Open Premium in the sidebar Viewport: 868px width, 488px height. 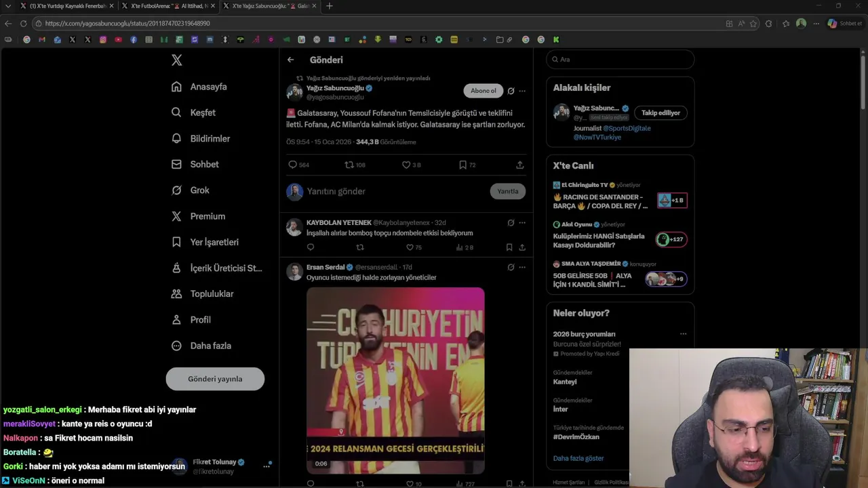pyautogui.click(x=198, y=216)
